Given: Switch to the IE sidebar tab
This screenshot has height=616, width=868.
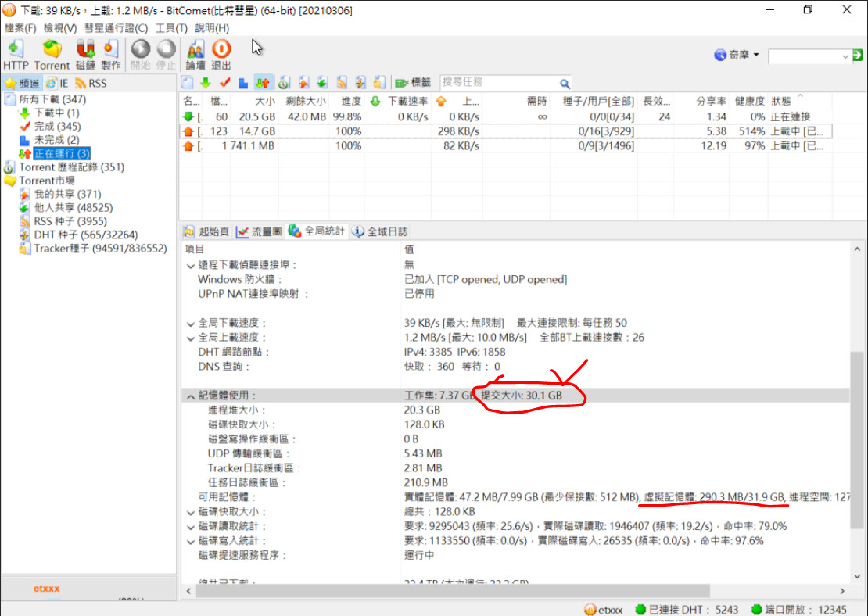Looking at the screenshot, I should pos(57,83).
